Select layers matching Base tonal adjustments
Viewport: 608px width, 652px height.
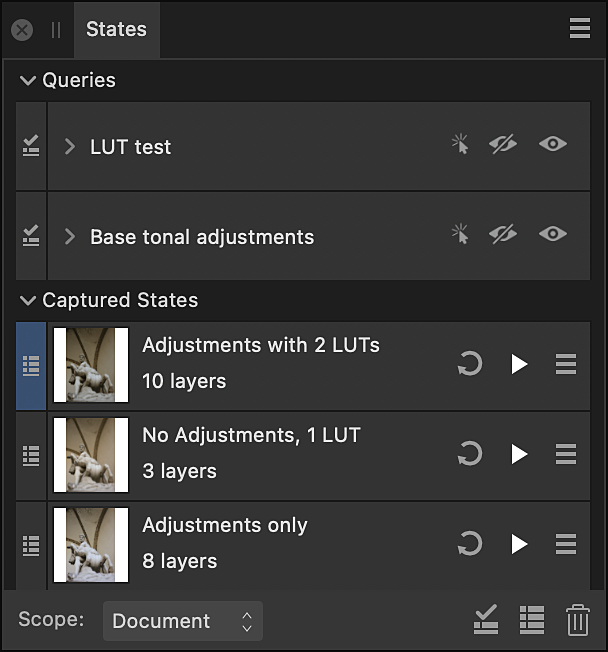(x=460, y=235)
